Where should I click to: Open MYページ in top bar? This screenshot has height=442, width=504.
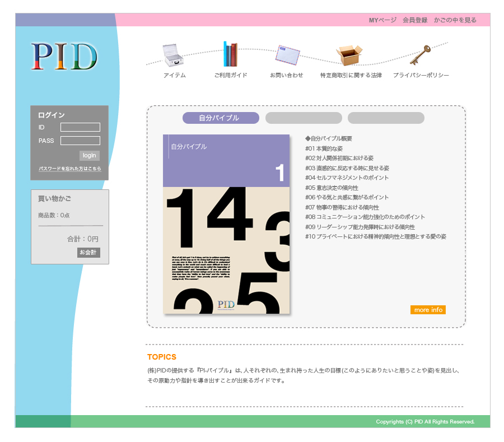pyautogui.click(x=382, y=20)
